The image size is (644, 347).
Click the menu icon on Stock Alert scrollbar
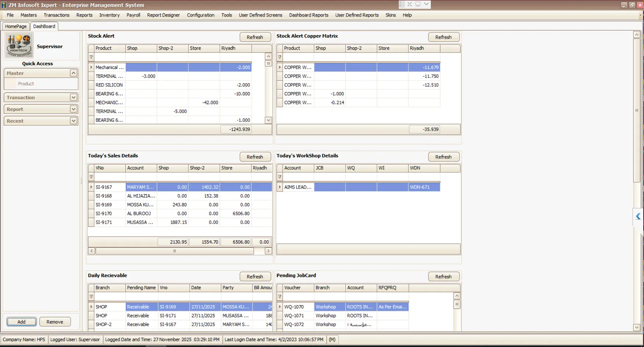[x=268, y=64]
